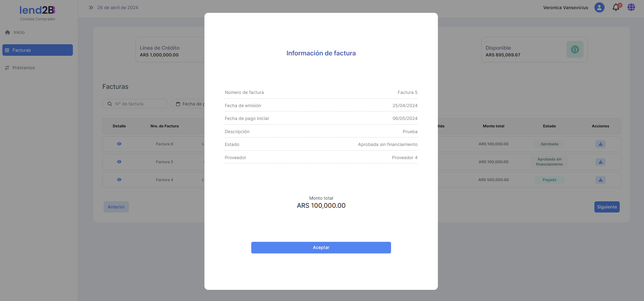Download the Factura 6 invoice
Viewport: 644px width, 301px height.
(x=600, y=144)
